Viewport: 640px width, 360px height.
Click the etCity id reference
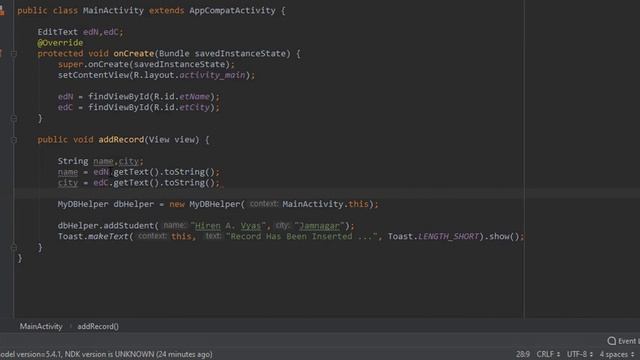pyautogui.click(x=194, y=107)
